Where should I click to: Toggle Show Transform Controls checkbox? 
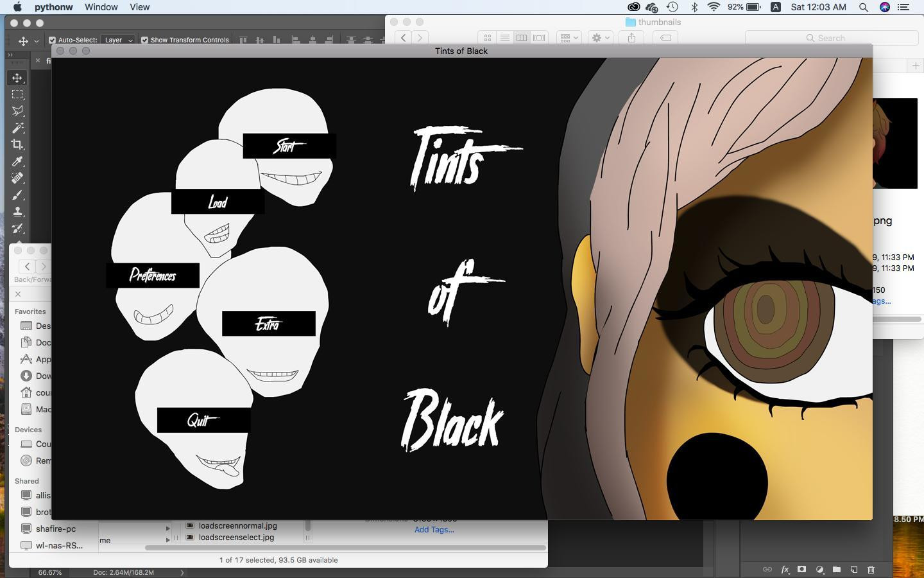(144, 40)
